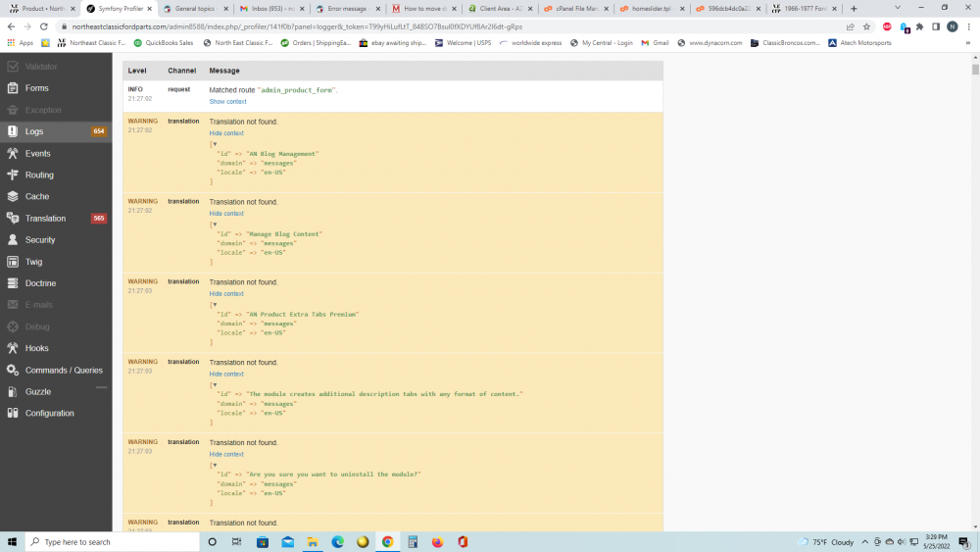Select the Guzzle panel icon
The width and height of the screenshot is (980, 552).
point(13,392)
